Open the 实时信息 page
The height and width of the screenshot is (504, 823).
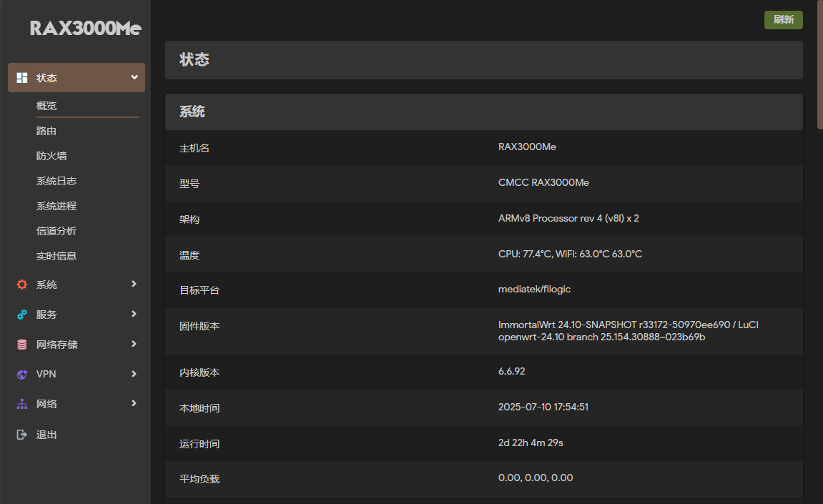(x=56, y=255)
